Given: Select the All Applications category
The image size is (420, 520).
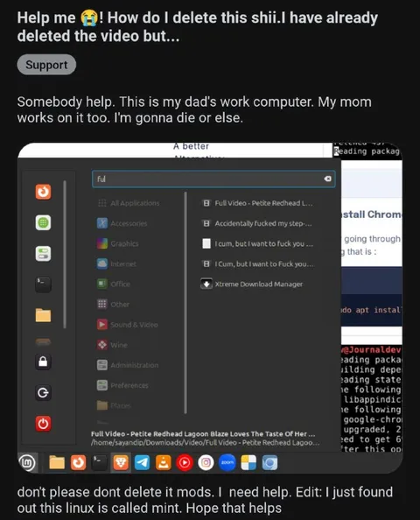Looking at the screenshot, I should click(x=129, y=203).
